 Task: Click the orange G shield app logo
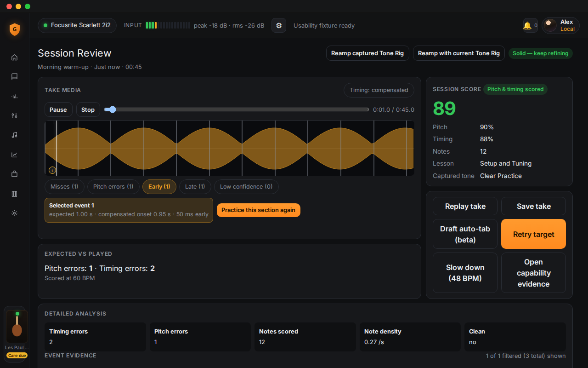[x=15, y=29]
